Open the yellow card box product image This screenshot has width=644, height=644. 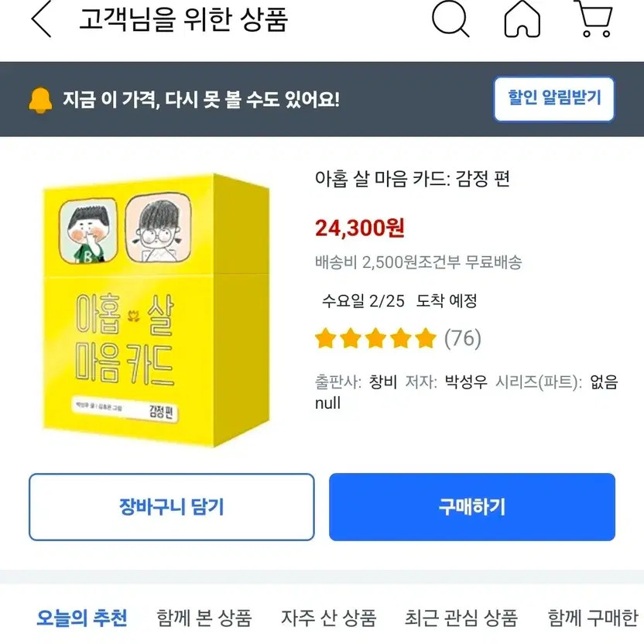click(156, 310)
